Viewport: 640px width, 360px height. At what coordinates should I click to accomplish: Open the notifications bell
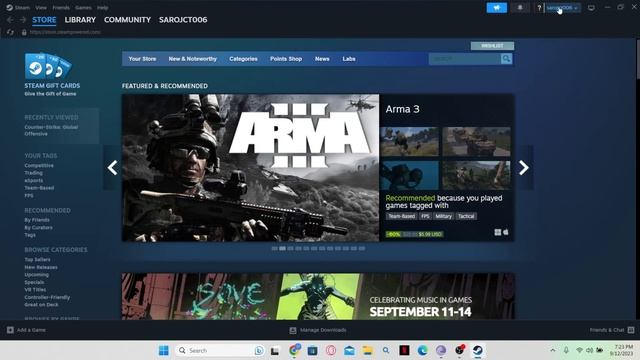[x=520, y=8]
